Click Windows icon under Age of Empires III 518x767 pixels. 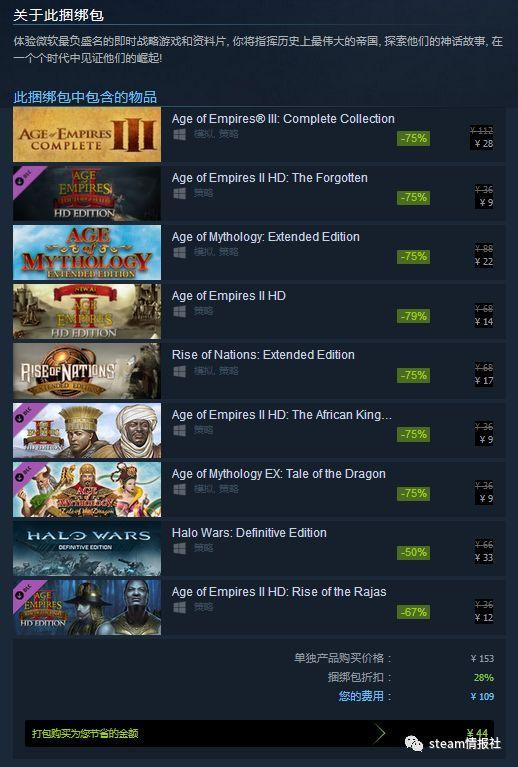tap(180, 135)
